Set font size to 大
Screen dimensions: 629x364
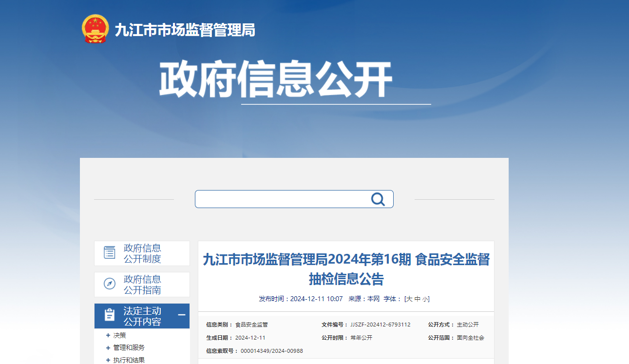tap(409, 299)
